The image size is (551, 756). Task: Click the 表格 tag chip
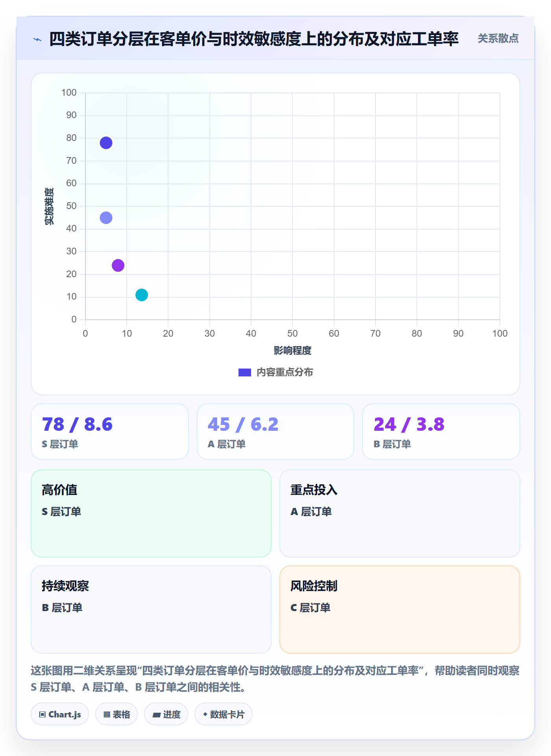[x=116, y=714]
